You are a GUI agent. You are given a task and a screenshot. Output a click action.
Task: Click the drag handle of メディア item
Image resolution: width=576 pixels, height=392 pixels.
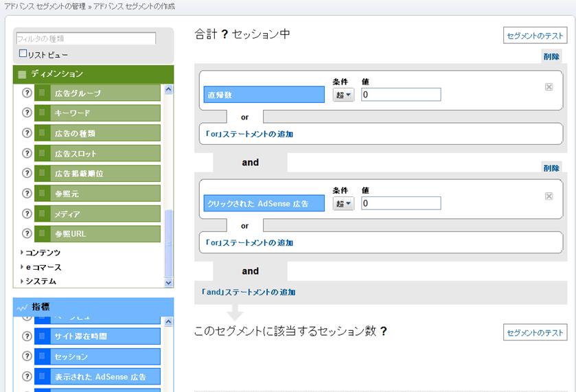(x=42, y=213)
